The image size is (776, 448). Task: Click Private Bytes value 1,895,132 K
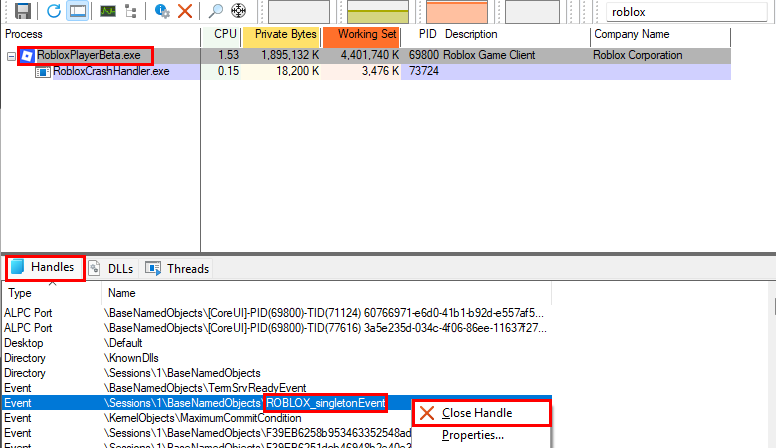(290, 55)
